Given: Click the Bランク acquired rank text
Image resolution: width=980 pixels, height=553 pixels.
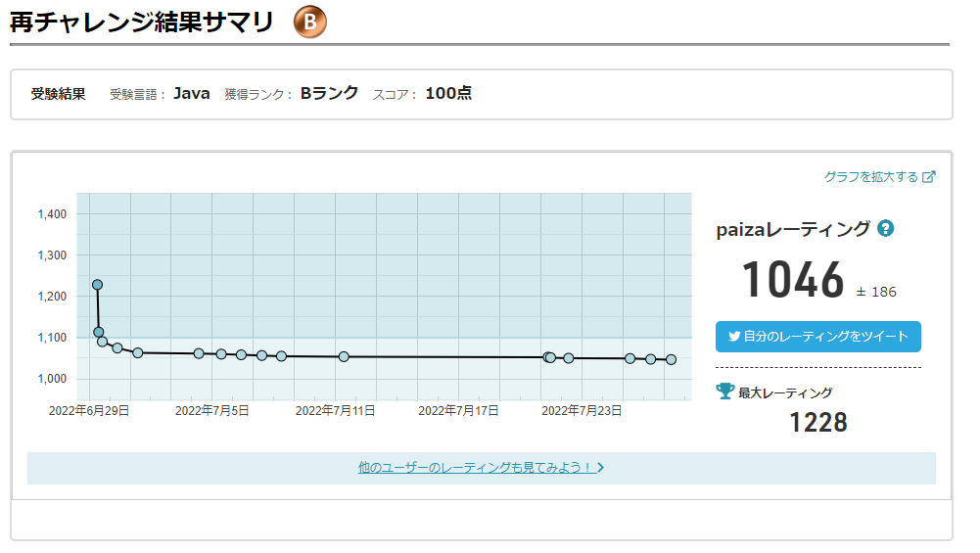Looking at the screenshot, I should [x=329, y=94].
